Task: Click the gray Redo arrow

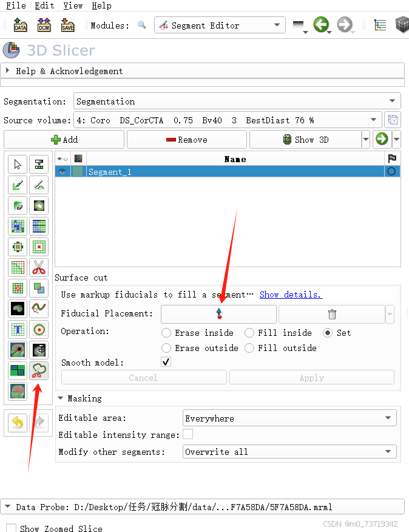Action: pyautogui.click(x=39, y=423)
